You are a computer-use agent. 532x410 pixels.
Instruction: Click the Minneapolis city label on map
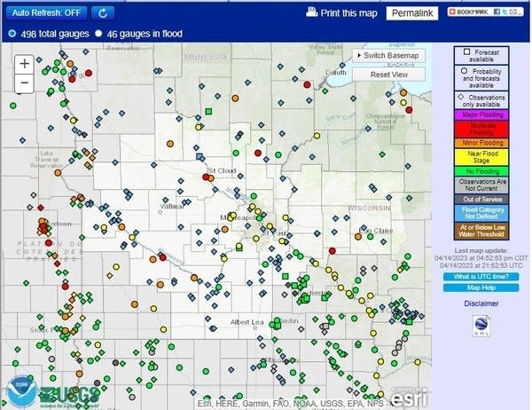point(238,217)
